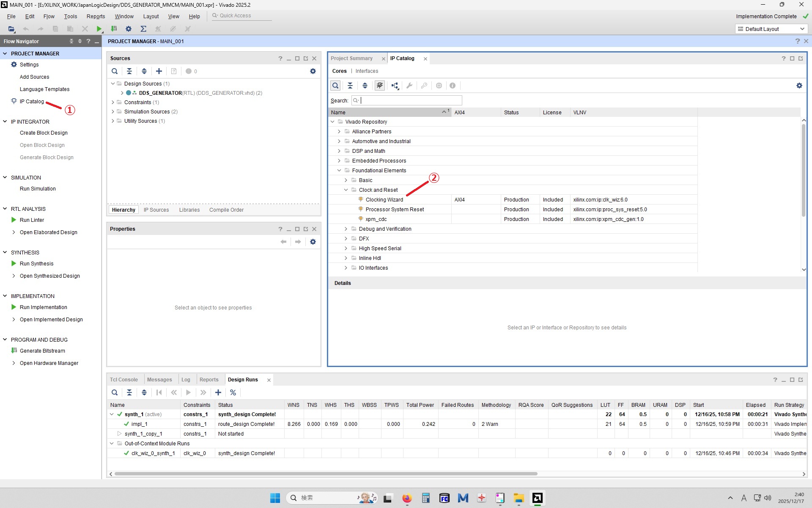The height and width of the screenshot is (508, 812).
Task: Toggle hide incompatible IP filter in IP Catalog
Action: tap(380, 86)
